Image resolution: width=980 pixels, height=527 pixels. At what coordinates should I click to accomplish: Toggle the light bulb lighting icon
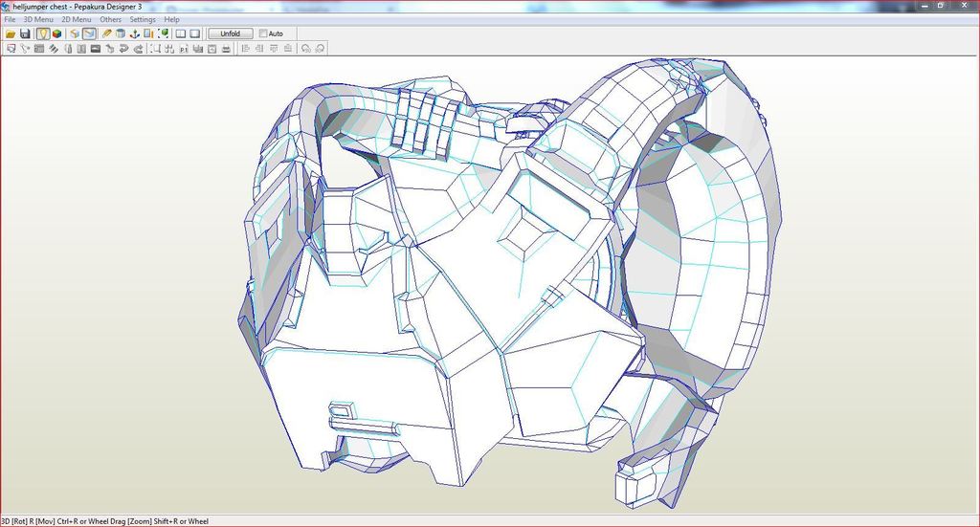pos(43,33)
